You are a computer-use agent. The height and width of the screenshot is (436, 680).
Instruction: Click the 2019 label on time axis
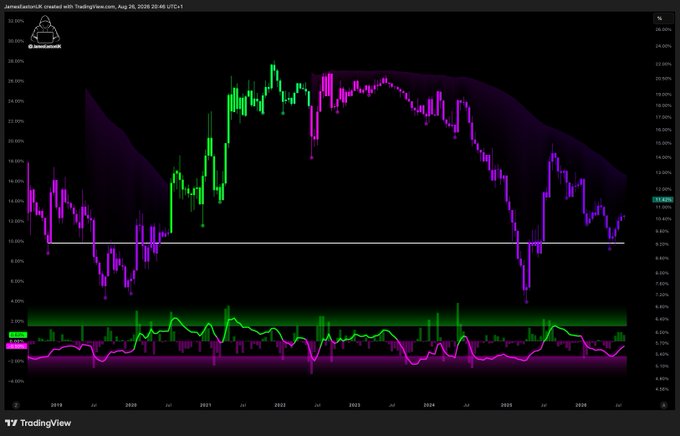56,405
